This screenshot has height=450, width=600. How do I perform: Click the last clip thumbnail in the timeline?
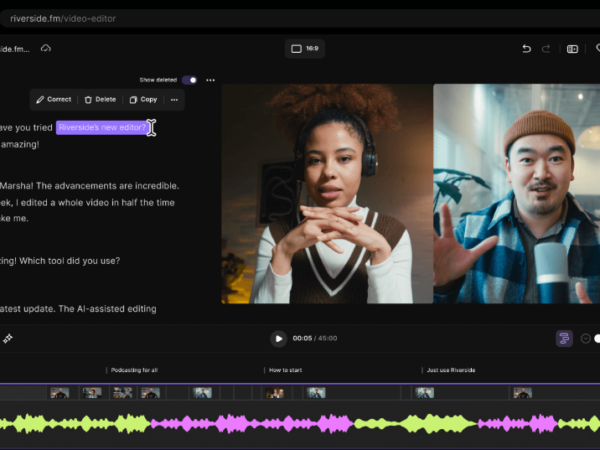coord(522,393)
